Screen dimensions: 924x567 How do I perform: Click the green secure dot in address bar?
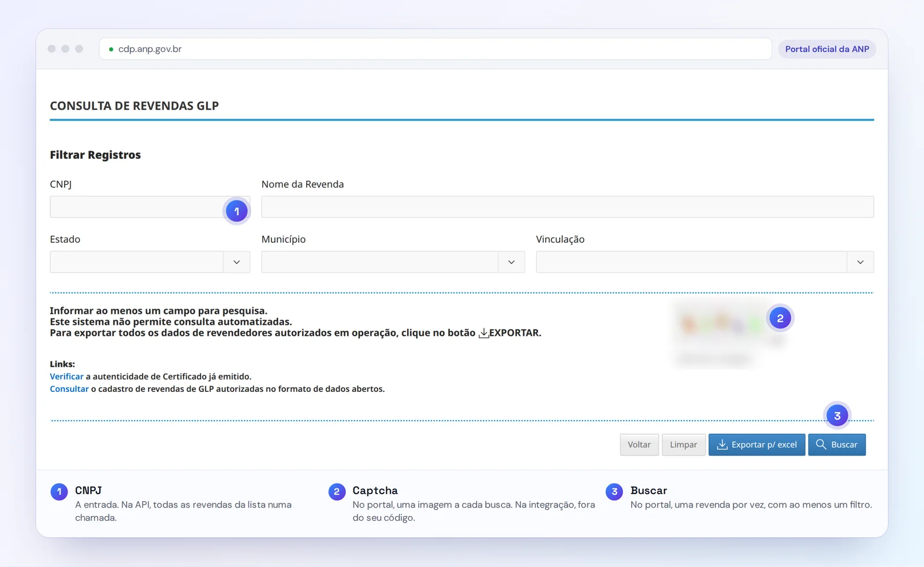[x=111, y=49]
